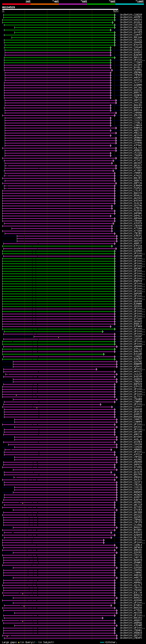This screenshot has width=146, height=644.
Task: Click the yellow large-gaps triangle in bottom legend
Action: click(19, 642)
